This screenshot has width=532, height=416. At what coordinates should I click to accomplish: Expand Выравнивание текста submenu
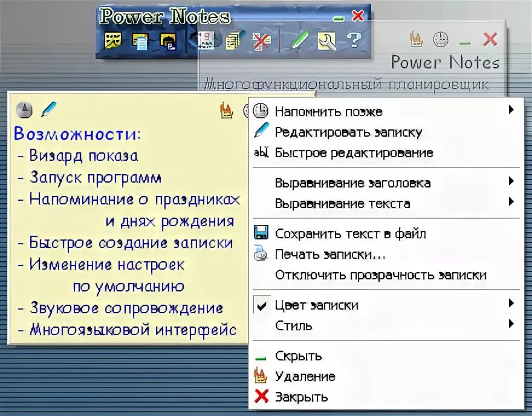coord(511,201)
